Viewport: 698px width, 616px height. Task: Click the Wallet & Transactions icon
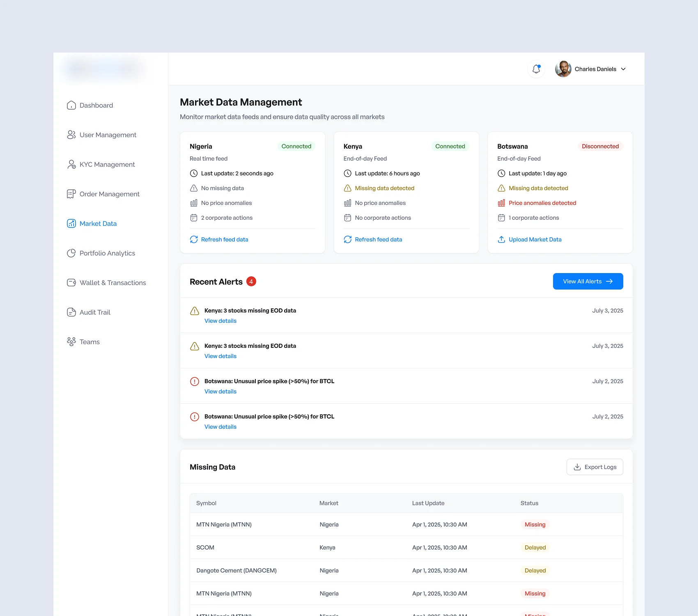coord(71,283)
